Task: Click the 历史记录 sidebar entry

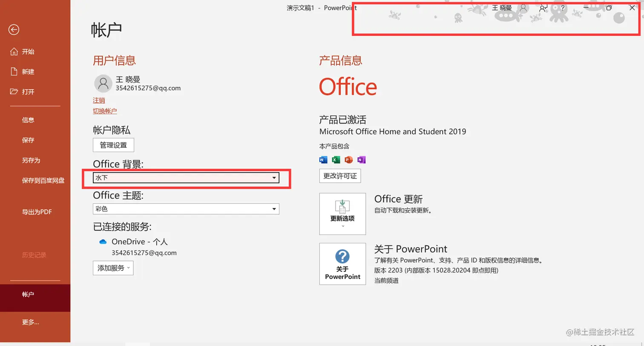Action: (x=34, y=255)
